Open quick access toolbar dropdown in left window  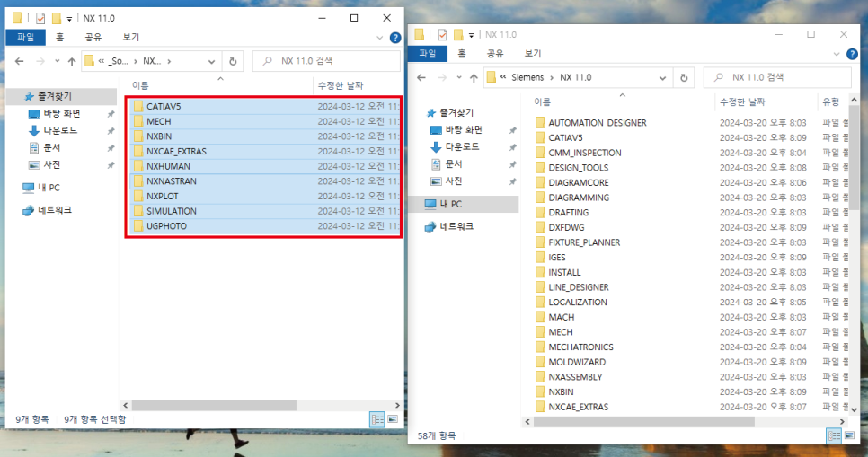click(69, 19)
